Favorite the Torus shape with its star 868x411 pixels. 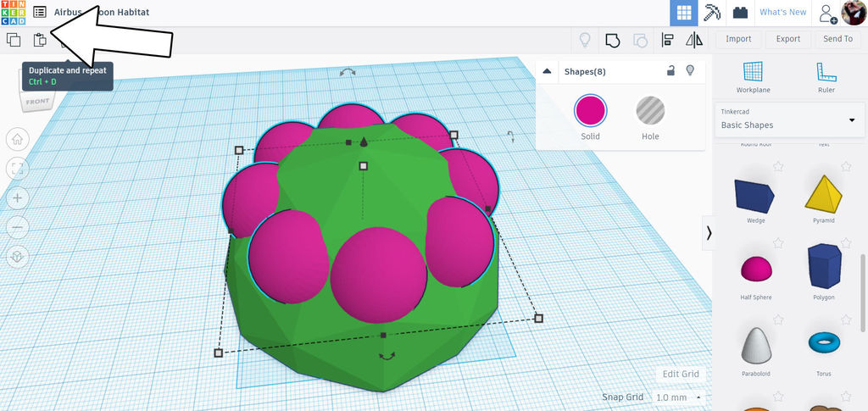coord(846,319)
